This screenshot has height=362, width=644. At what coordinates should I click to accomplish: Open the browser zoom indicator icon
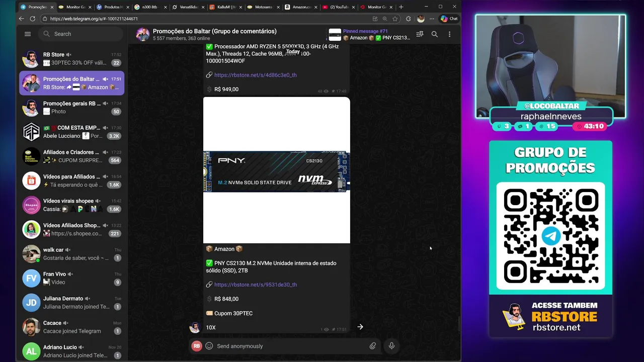385,19
